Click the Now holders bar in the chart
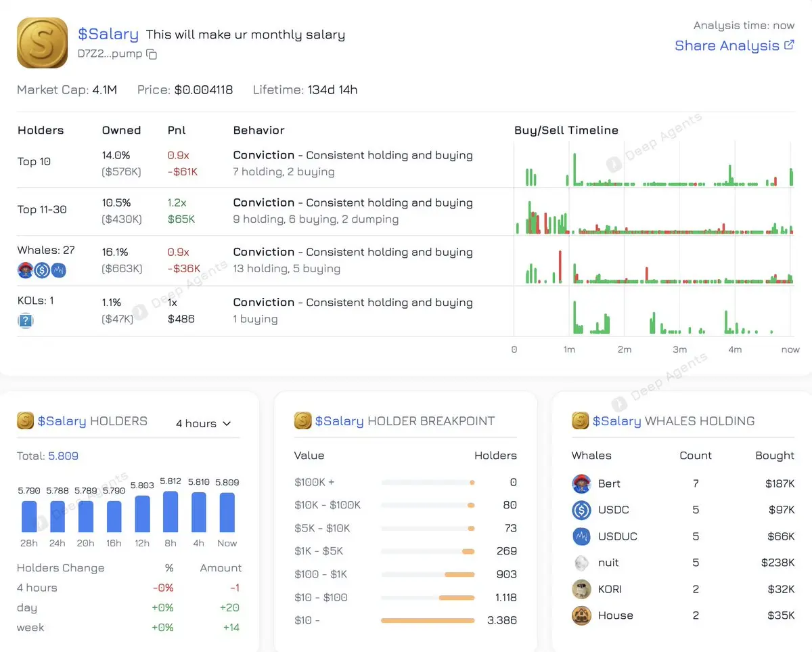812x652 pixels. 227,512
